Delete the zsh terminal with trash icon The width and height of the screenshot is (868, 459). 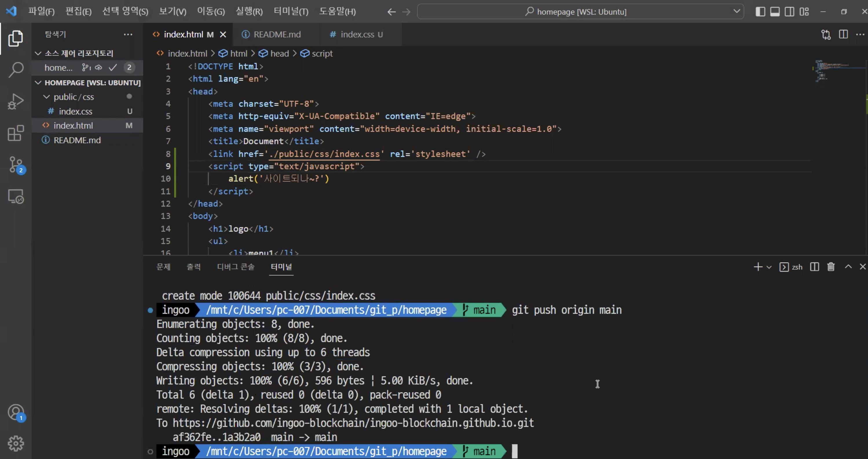[x=831, y=267]
